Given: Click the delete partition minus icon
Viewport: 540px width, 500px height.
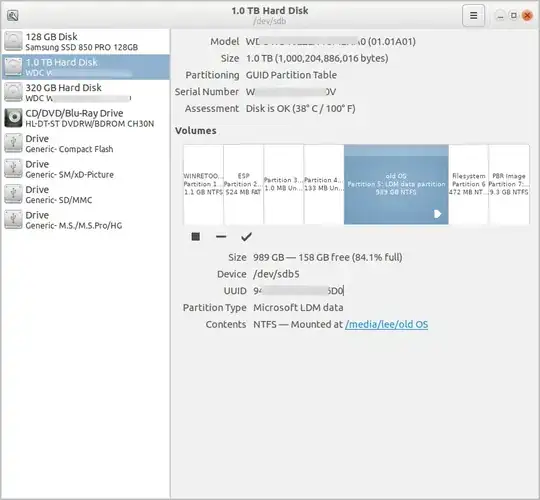Looking at the screenshot, I should point(221,237).
